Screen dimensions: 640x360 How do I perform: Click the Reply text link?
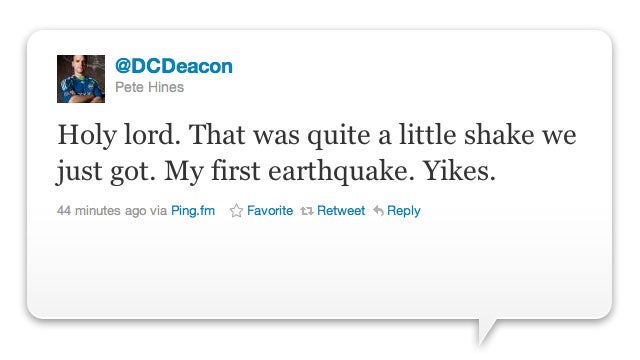(403, 211)
